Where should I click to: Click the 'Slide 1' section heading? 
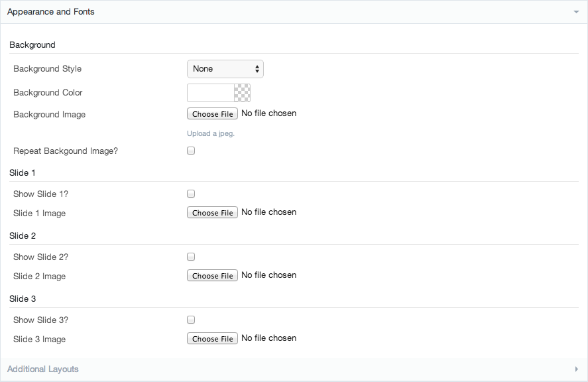tap(22, 173)
